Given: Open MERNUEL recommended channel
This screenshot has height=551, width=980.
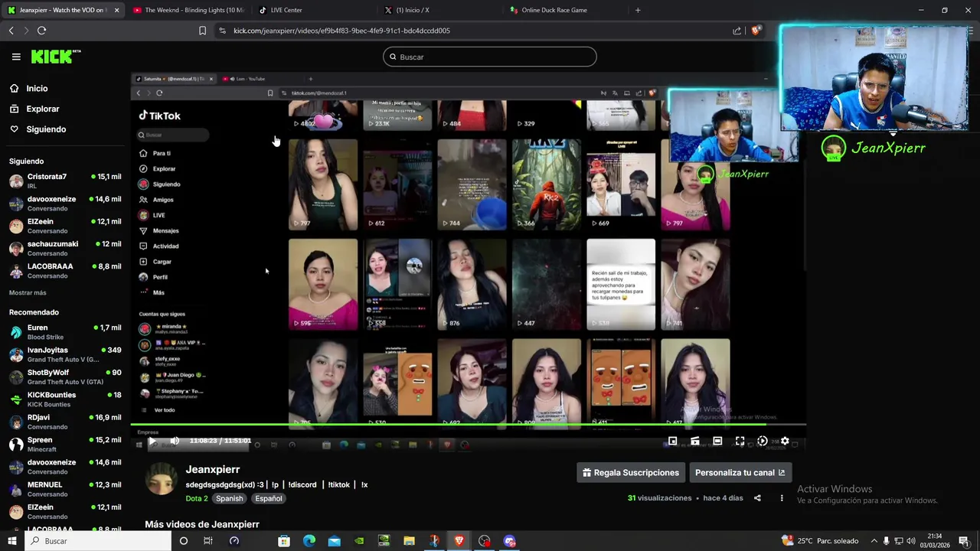Looking at the screenshot, I should [x=64, y=488].
